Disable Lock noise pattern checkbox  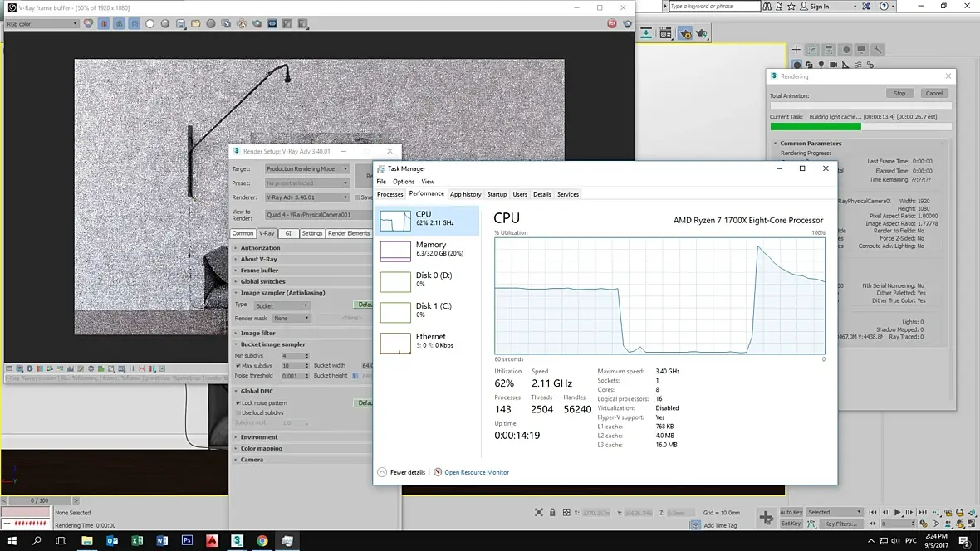pos(238,403)
